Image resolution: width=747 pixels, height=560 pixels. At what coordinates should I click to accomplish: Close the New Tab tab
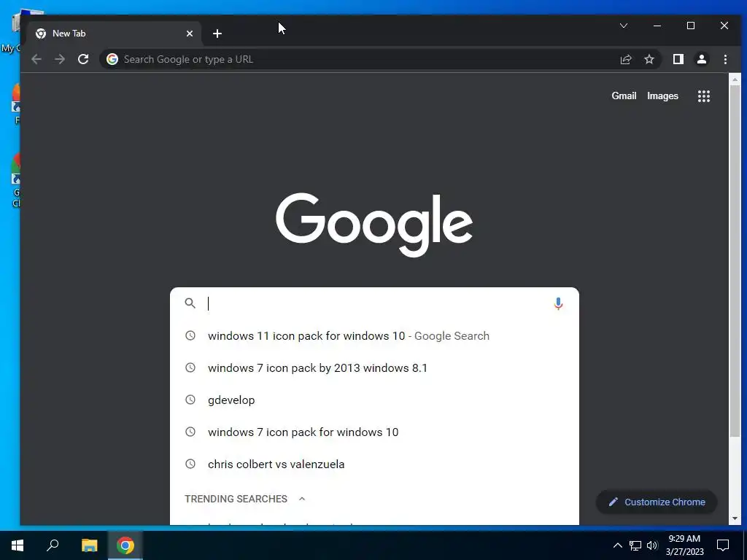coord(190,34)
